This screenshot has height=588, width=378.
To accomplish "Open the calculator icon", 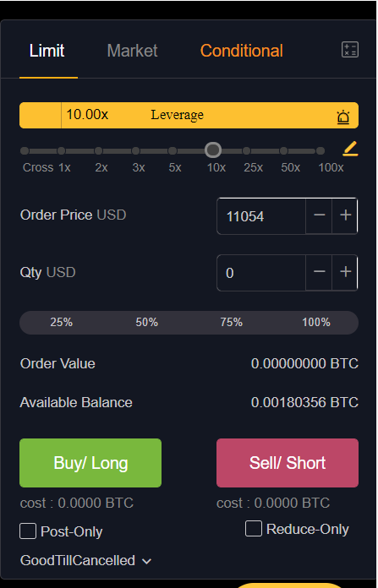I will click(350, 50).
